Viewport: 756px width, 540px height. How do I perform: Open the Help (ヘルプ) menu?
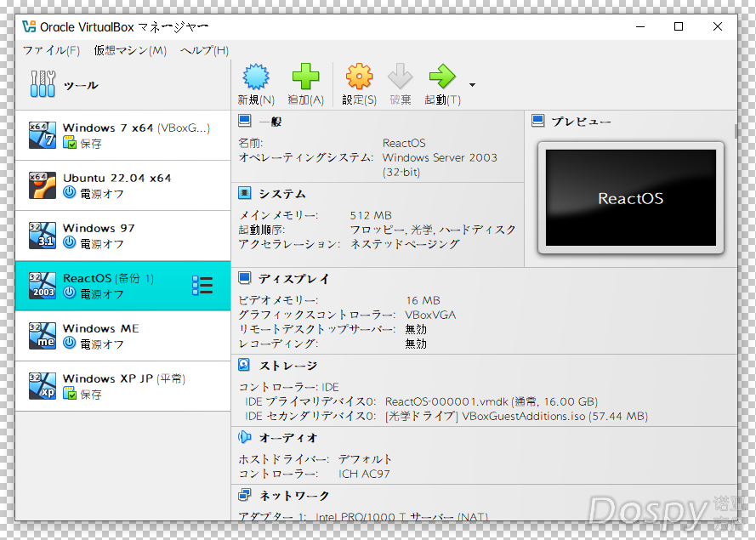(x=204, y=50)
